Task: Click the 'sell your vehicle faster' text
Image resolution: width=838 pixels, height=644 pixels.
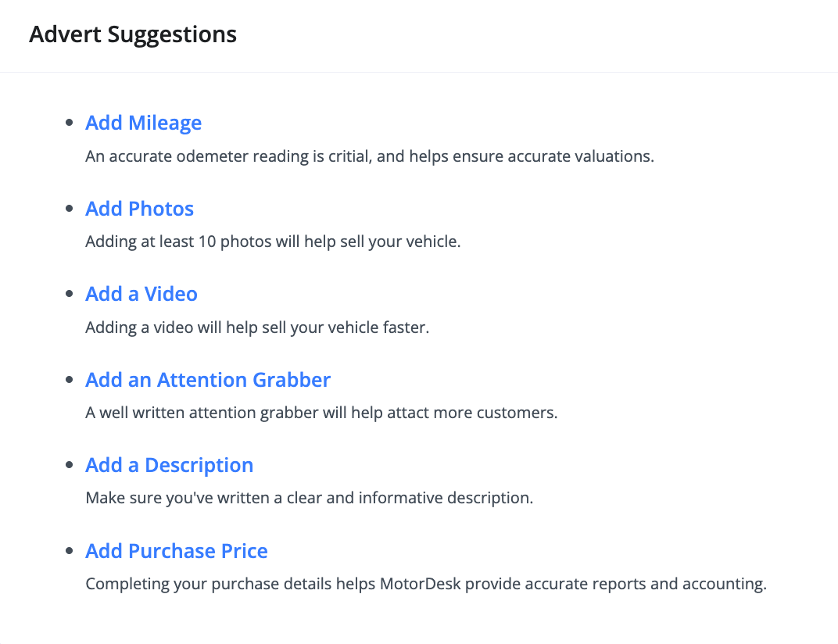Action: point(258,327)
